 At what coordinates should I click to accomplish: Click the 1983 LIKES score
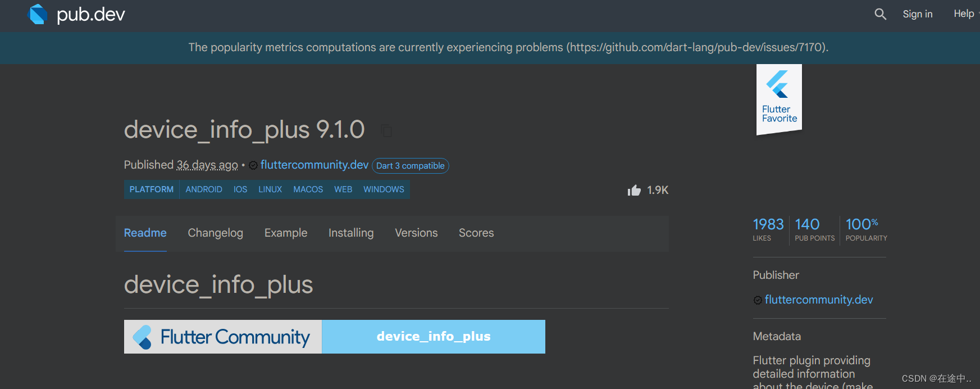pyautogui.click(x=768, y=229)
